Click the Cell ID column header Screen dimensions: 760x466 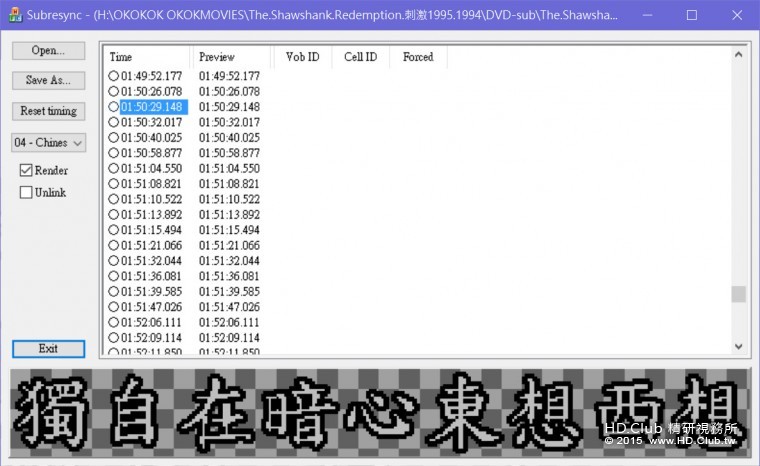click(x=361, y=57)
